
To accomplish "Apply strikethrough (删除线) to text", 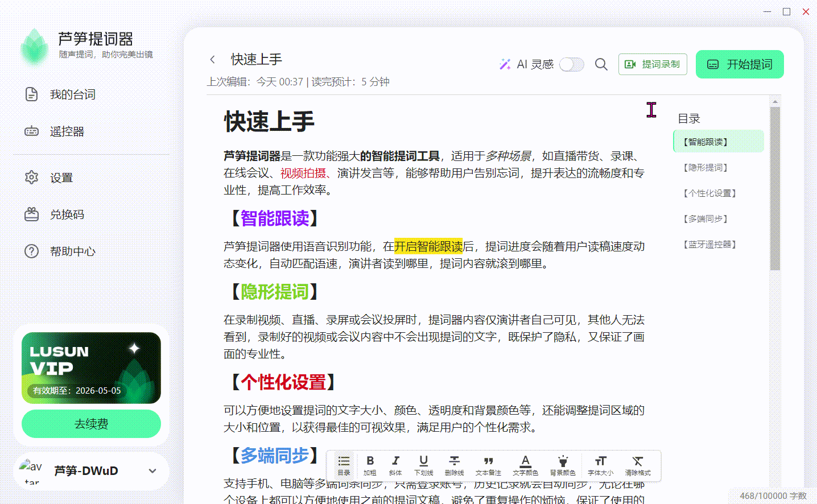I will click(454, 465).
